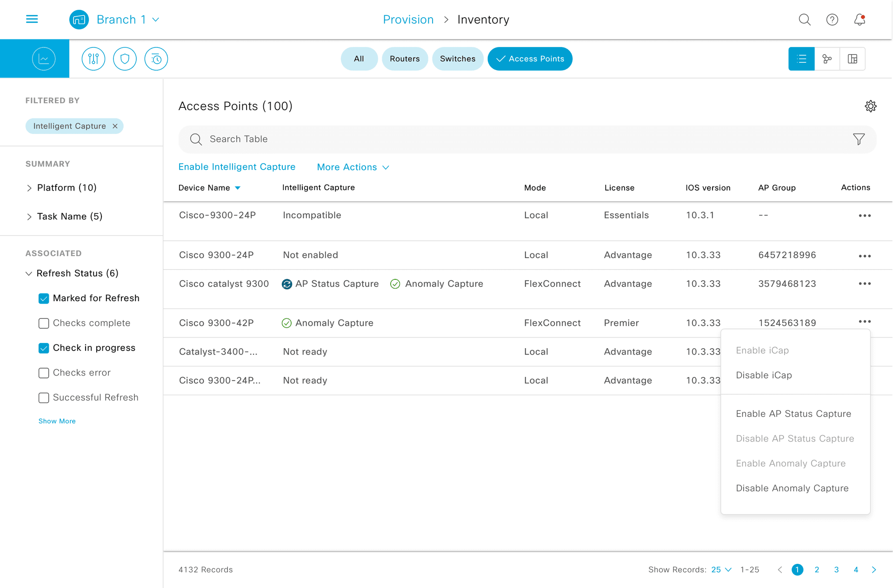
Task: Click Catalyst-3400-... device name
Action: pyautogui.click(x=218, y=352)
